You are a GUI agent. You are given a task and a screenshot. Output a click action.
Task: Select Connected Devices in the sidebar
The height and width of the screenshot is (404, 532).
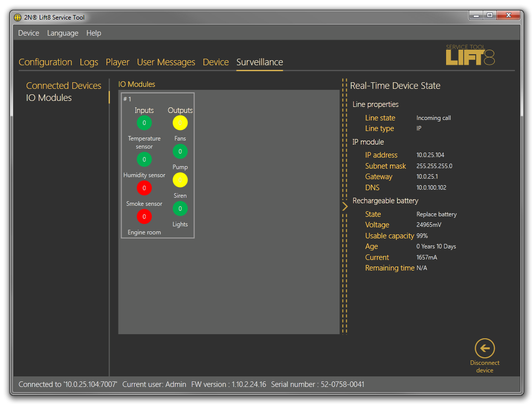[64, 86]
